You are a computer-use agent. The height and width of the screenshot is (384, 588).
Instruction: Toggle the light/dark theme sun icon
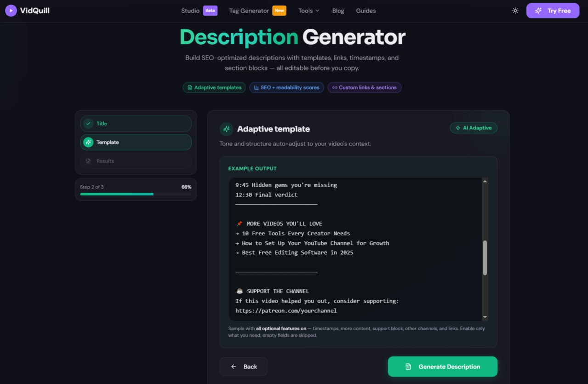tap(515, 11)
